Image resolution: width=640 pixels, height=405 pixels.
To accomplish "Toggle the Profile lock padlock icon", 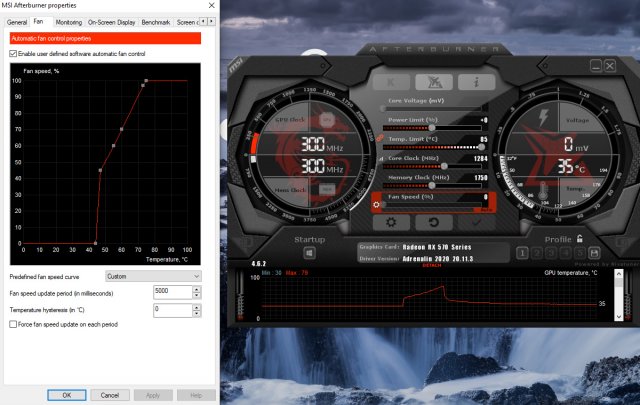I will (580, 238).
